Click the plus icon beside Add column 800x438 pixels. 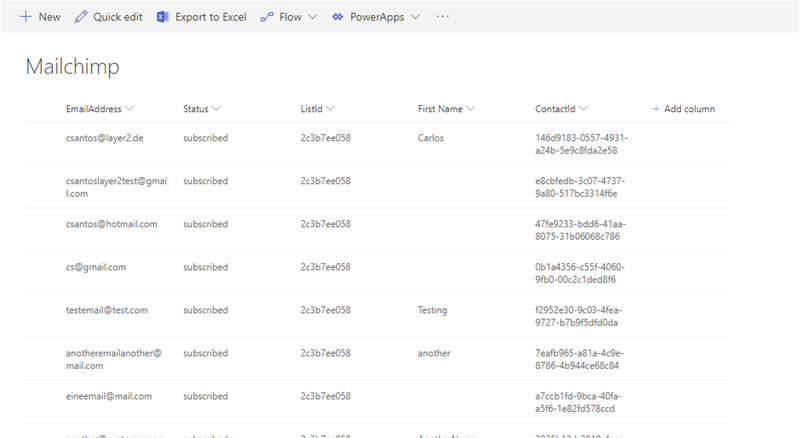(x=656, y=109)
